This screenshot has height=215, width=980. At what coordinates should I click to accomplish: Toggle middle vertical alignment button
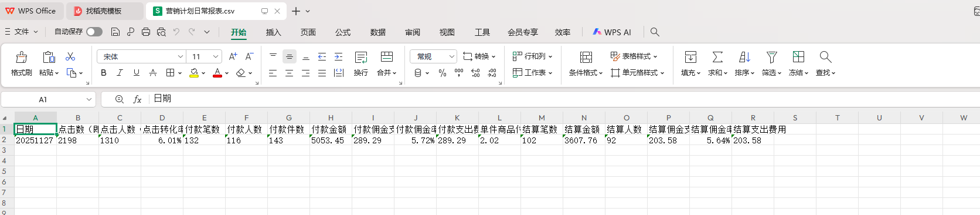pos(290,56)
